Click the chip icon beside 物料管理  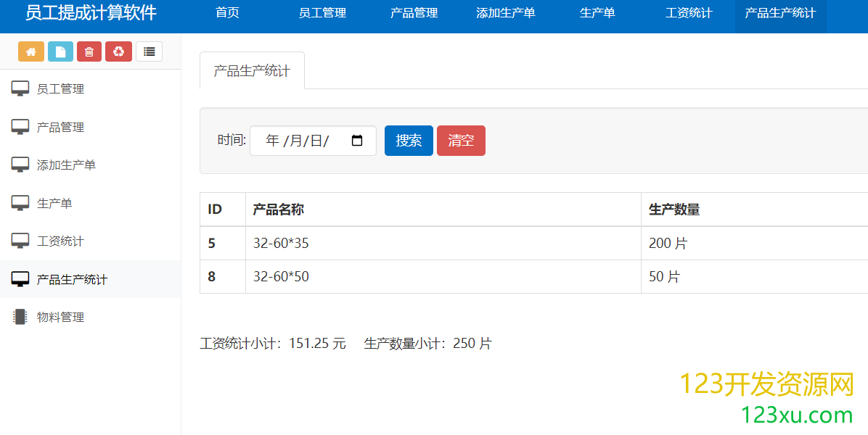click(x=20, y=317)
